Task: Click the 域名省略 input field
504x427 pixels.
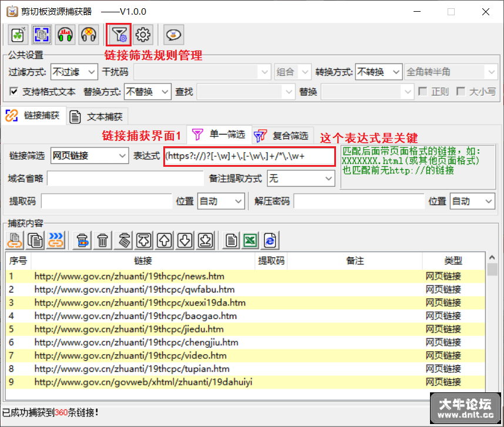Action: tap(125, 179)
